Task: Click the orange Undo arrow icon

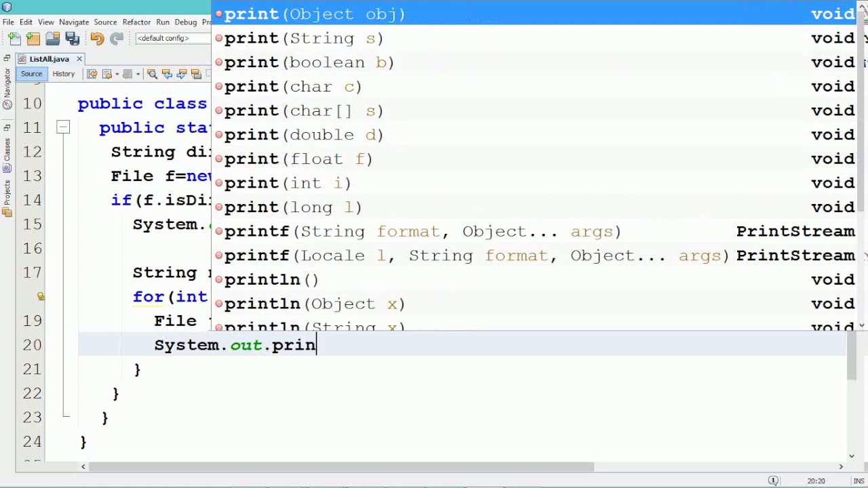Action: coord(97,39)
